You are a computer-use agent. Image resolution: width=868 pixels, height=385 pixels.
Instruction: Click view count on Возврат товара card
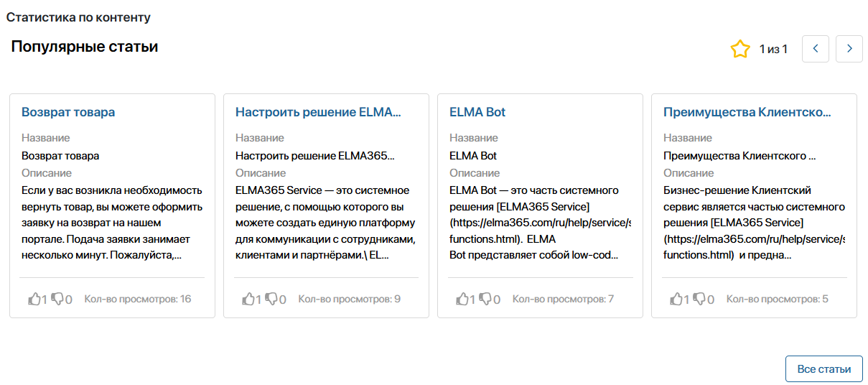pos(138,299)
